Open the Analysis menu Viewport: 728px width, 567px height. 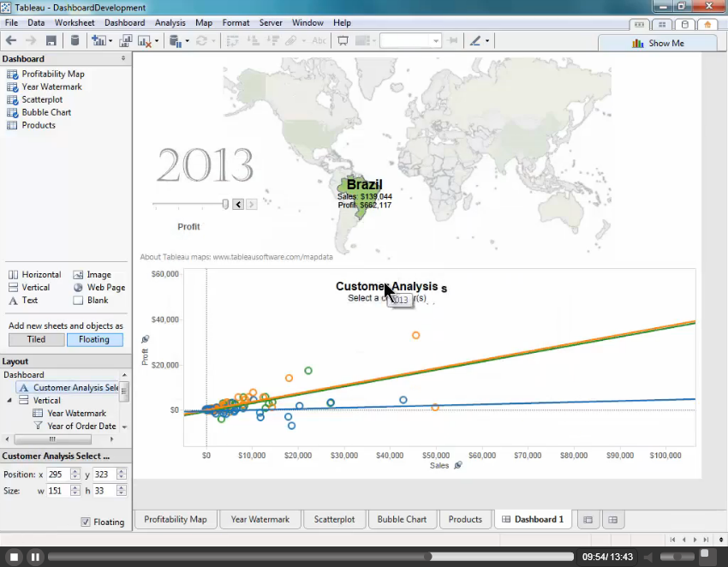(170, 22)
